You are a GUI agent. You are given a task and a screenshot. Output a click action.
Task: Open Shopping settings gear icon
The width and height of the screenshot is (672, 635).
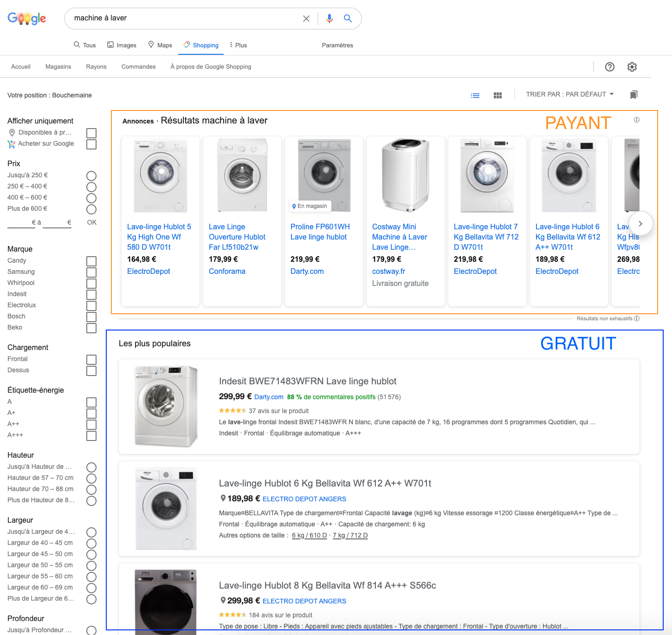(632, 67)
